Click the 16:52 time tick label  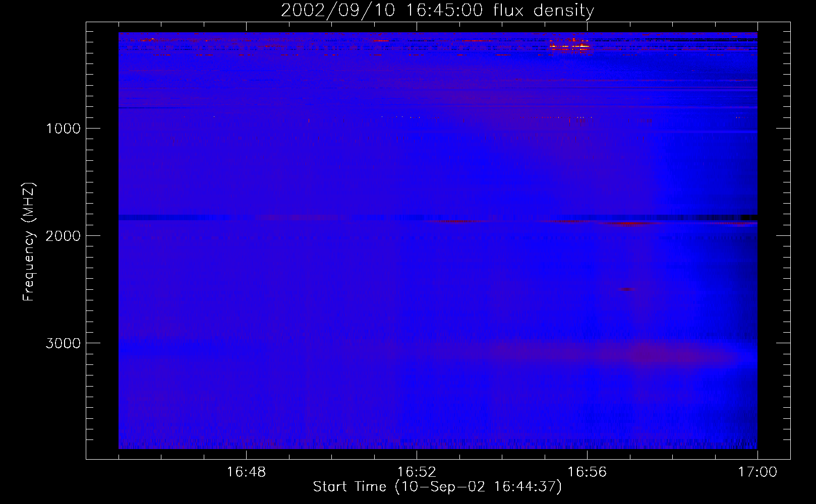point(417,472)
